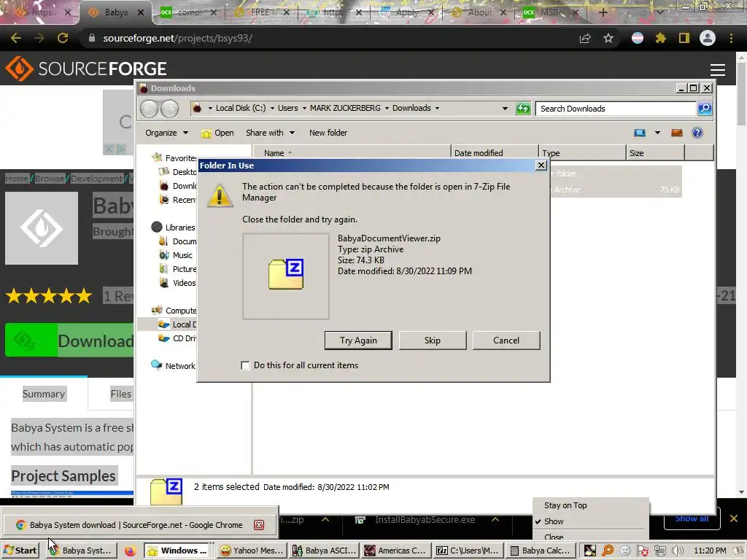Click the Chrome profile avatar icon
Viewport: 747px width, 560px height.
point(708,38)
